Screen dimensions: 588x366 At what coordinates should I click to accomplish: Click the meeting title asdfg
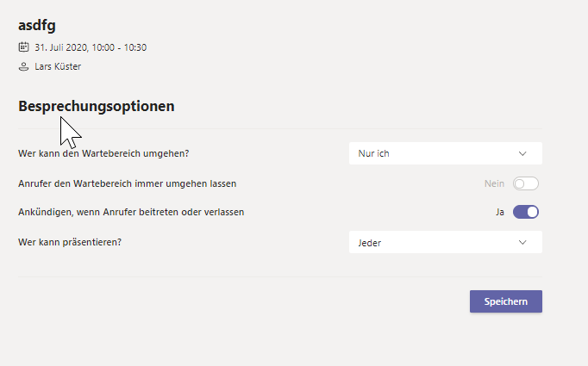coord(37,25)
